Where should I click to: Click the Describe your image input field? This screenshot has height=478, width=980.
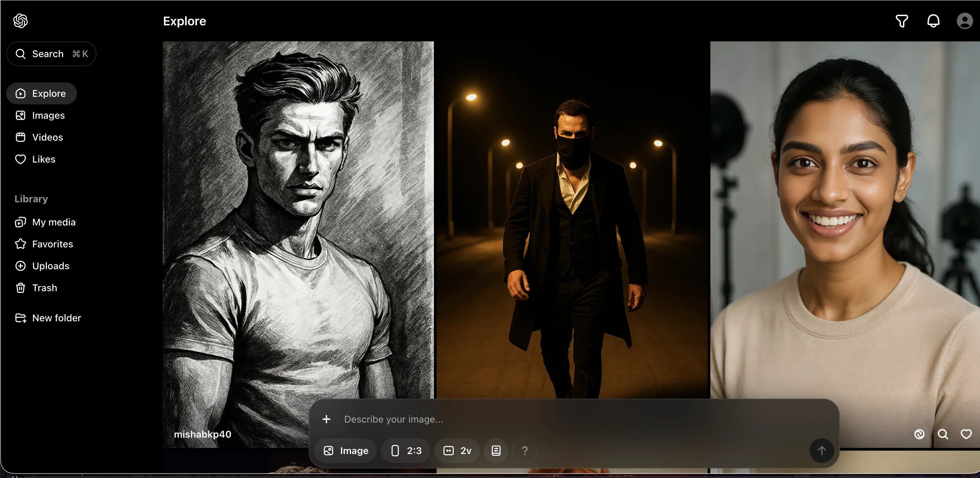pyautogui.click(x=533, y=419)
